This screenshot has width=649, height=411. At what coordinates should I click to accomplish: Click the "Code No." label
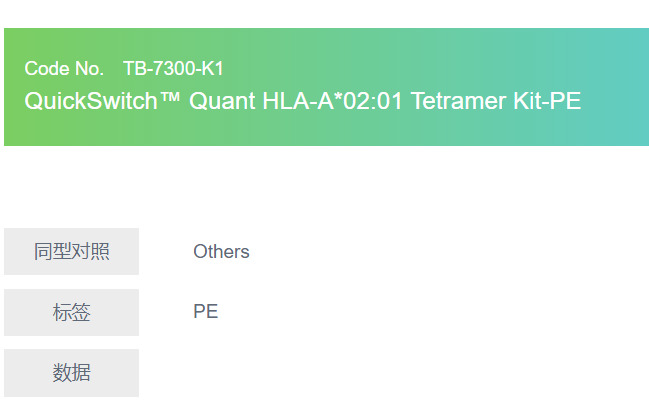[64, 69]
